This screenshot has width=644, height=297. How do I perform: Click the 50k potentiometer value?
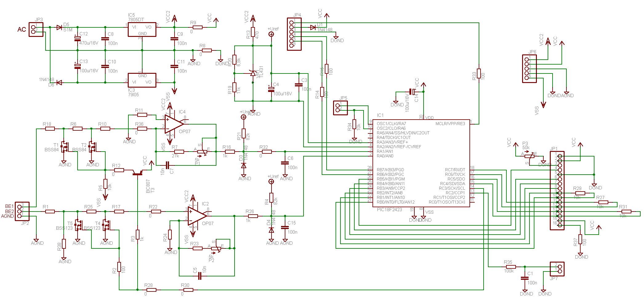point(526,148)
